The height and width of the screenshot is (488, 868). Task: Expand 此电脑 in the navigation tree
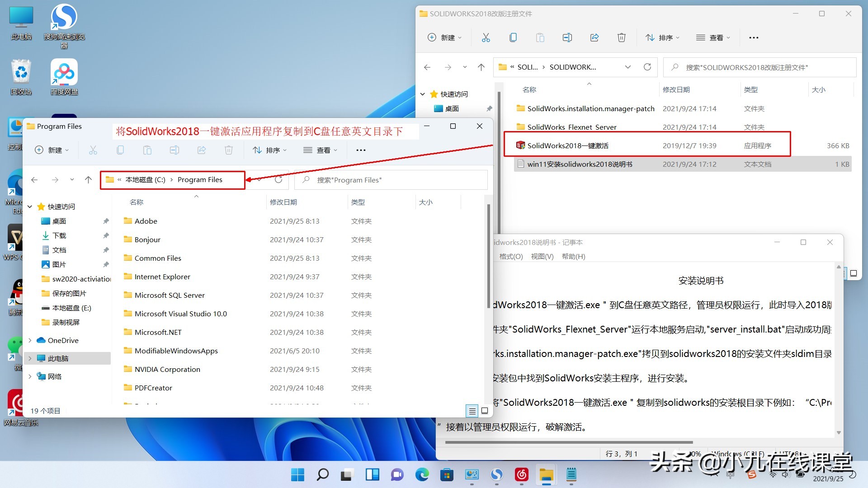tap(30, 358)
